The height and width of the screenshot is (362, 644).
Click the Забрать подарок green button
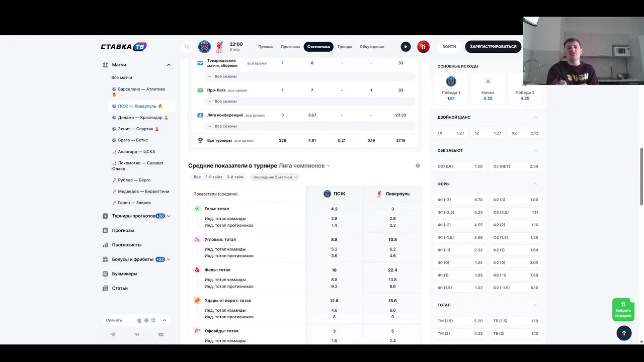(x=623, y=310)
